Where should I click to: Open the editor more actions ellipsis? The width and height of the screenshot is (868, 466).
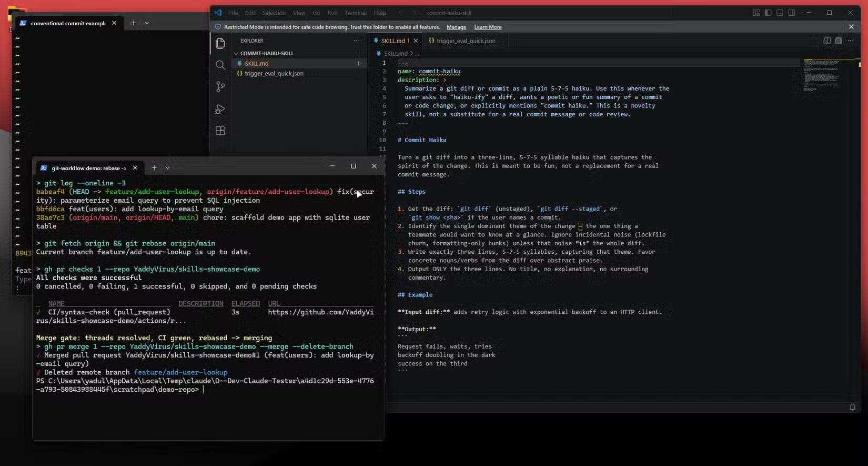click(850, 41)
